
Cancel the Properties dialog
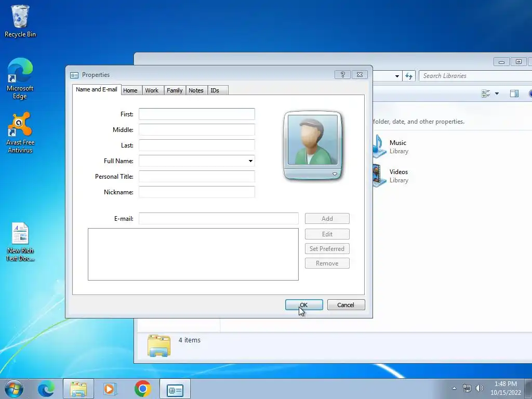[346, 304]
